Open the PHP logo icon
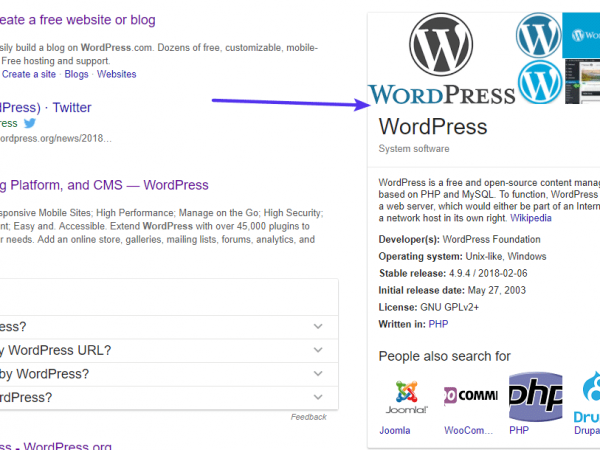600x450 pixels. pos(535,396)
